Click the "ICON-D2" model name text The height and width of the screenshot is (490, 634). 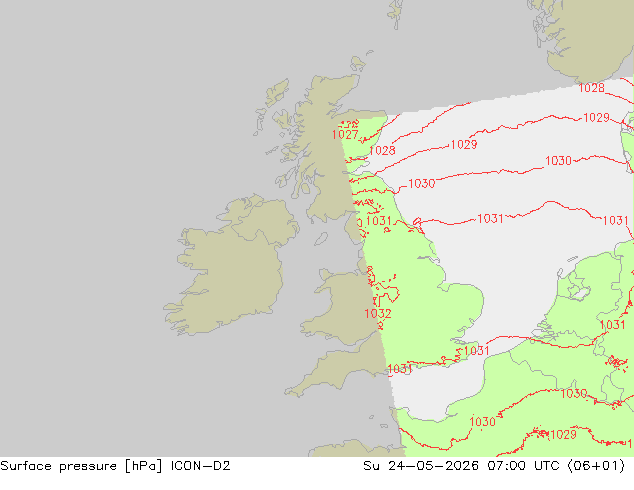click(x=201, y=466)
